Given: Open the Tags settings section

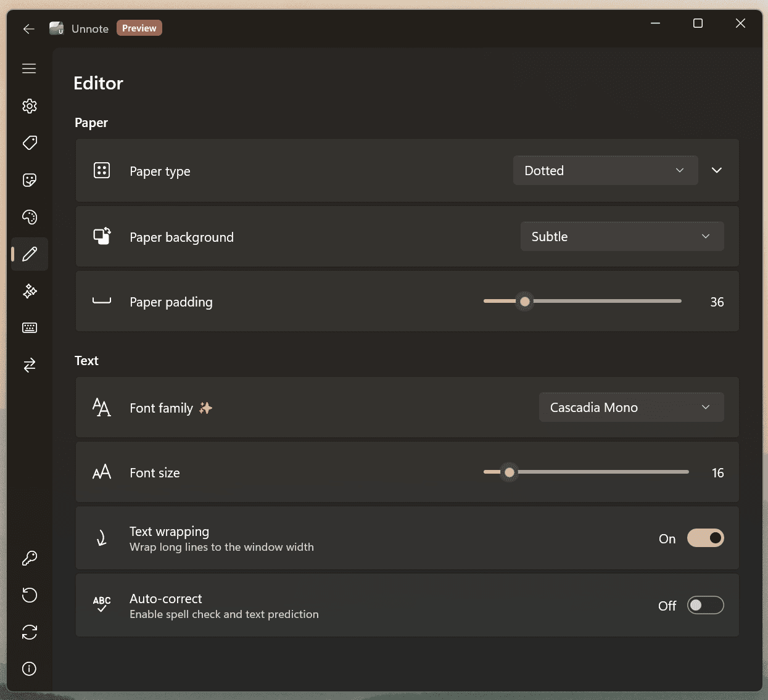Looking at the screenshot, I should point(29,142).
